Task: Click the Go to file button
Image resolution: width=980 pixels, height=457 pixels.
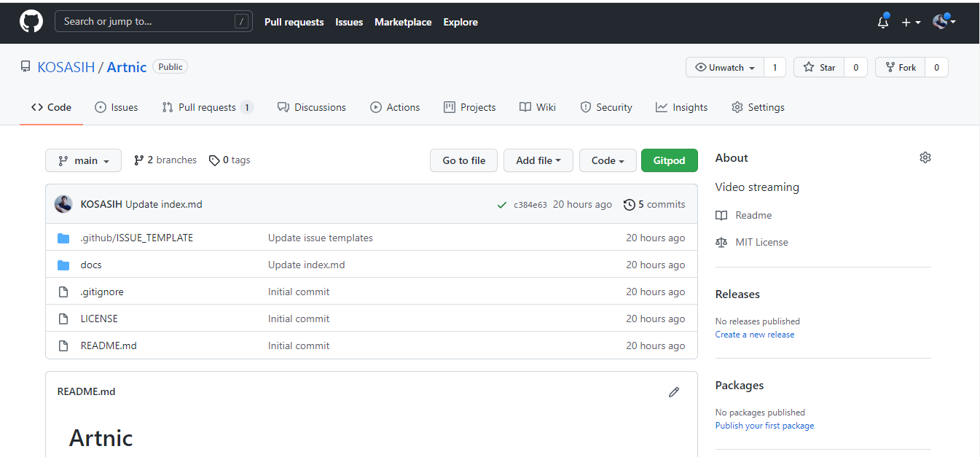Action: [x=464, y=160]
